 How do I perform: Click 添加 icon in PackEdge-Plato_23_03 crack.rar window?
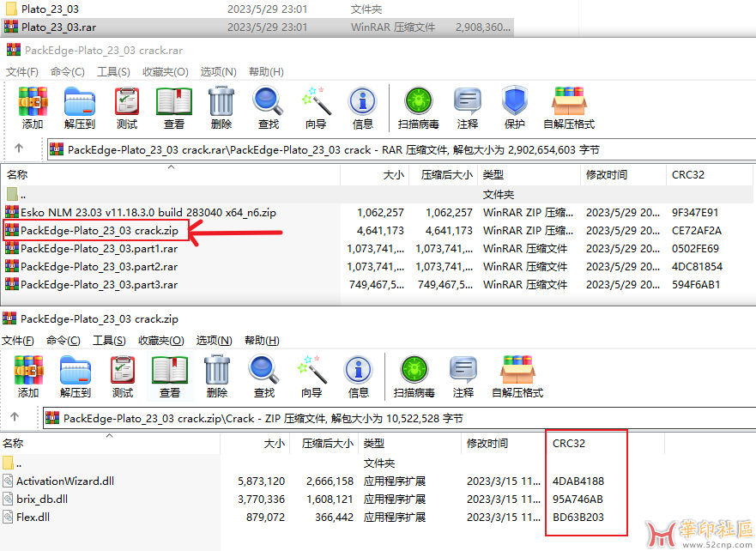[x=33, y=102]
